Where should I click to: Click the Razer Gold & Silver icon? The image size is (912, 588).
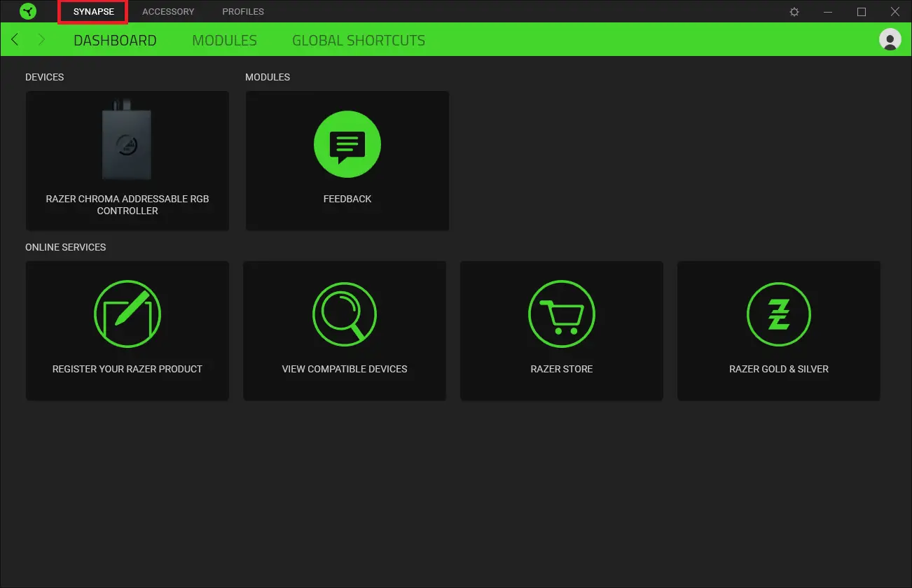(778, 314)
